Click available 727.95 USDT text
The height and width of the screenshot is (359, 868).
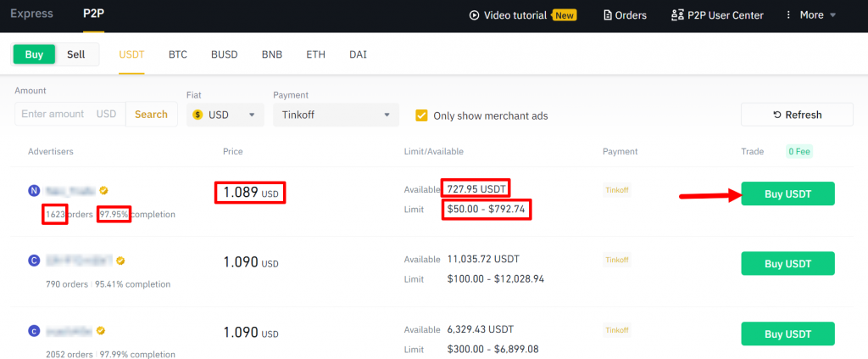point(476,189)
